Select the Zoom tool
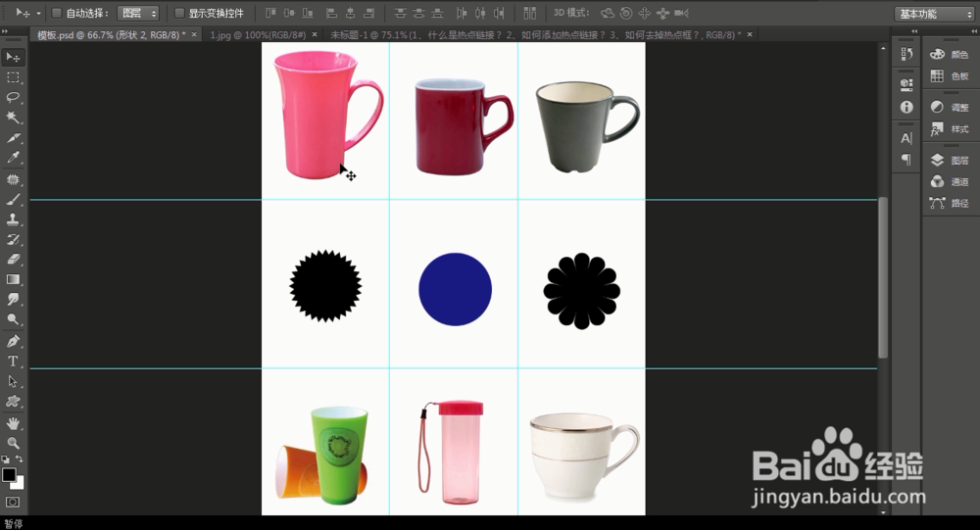Image resolution: width=980 pixels, height=530 pixels. [13, 444]
